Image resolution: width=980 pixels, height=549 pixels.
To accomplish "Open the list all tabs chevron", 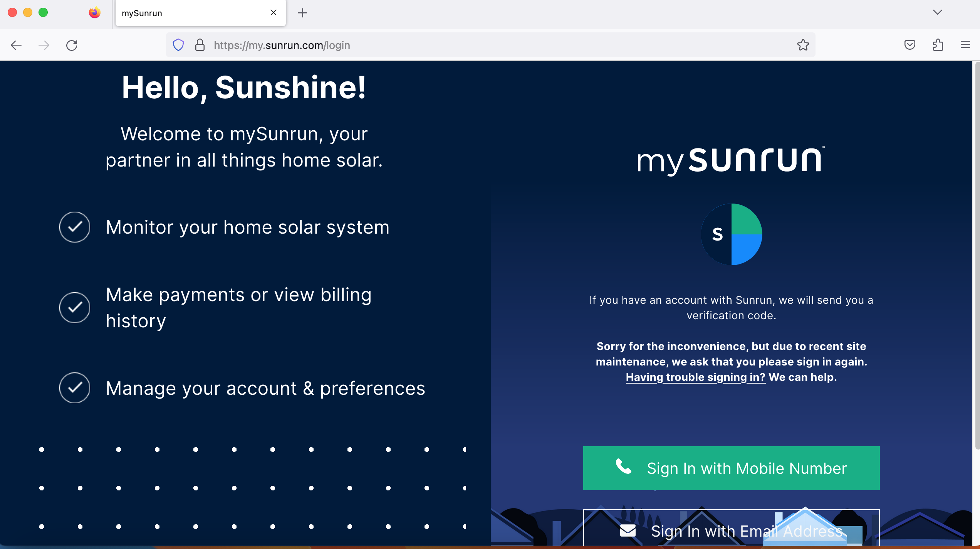I will pos(937,13).
